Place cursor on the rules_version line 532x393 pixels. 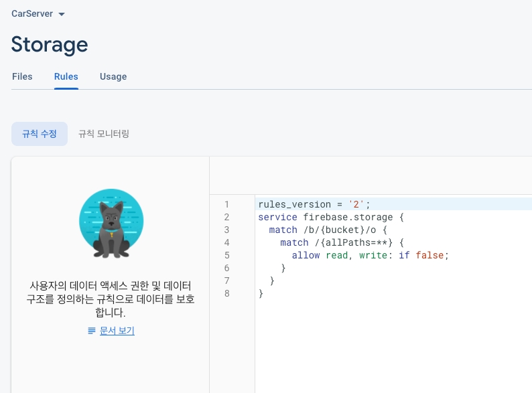tap(314, 204)
